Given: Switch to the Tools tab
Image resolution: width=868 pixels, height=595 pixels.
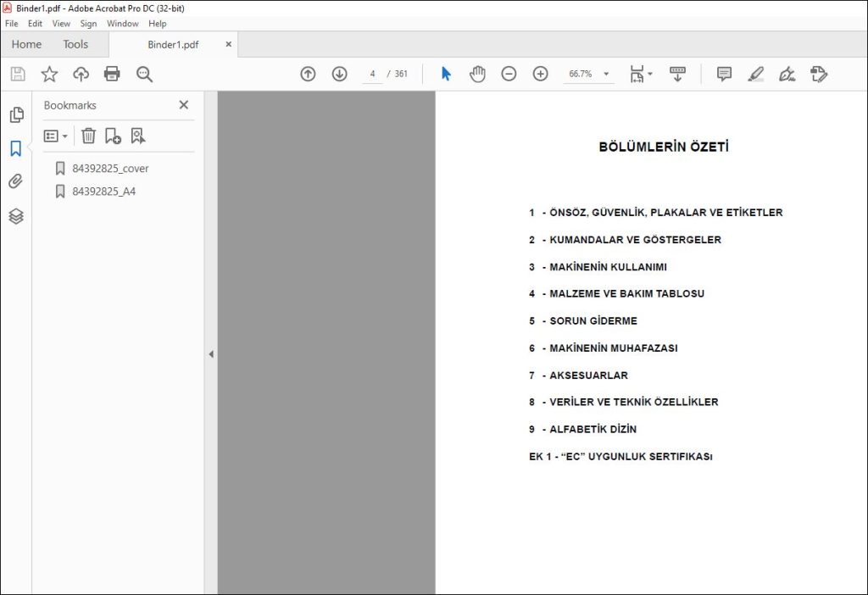Looking at the screenshot, I should click(75, 44).
